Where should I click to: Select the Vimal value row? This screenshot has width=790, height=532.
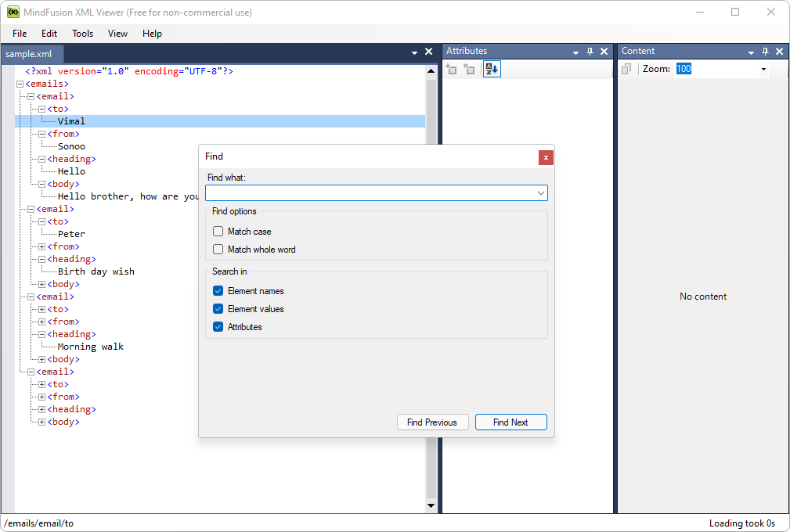[x=220, y=121]
